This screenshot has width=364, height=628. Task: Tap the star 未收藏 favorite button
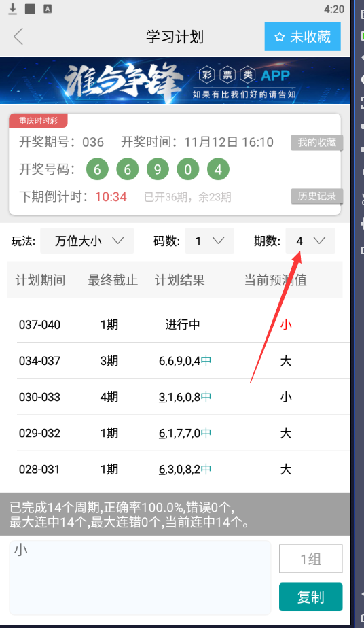302,37
